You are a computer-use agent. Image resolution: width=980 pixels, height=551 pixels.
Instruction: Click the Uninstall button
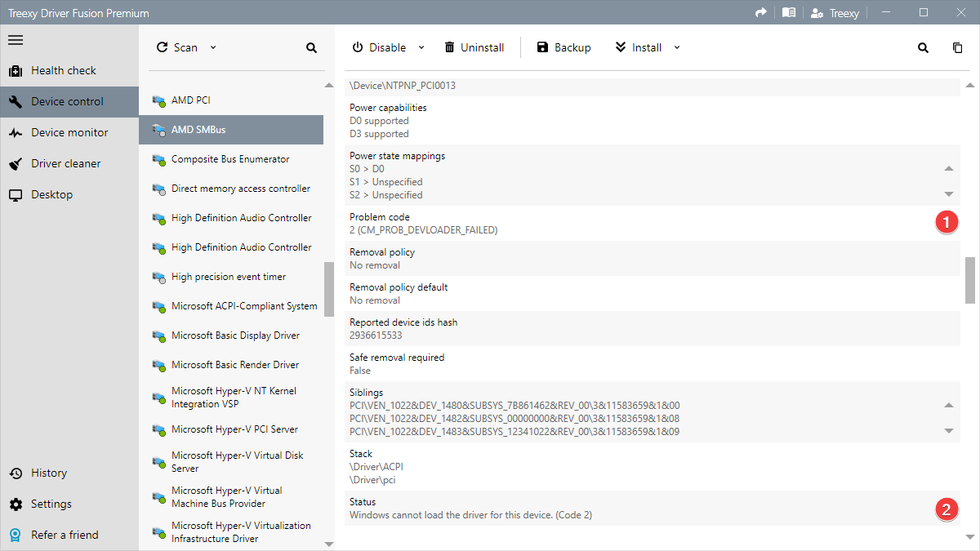tap(474, 48)
